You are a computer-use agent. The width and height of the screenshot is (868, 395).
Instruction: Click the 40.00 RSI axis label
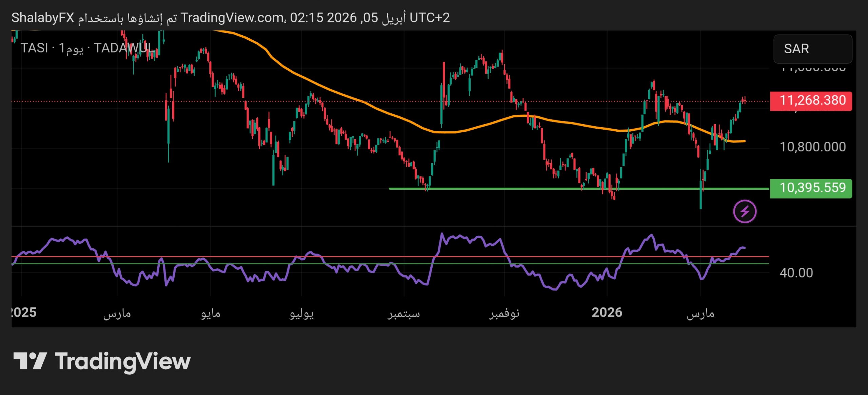pos(796,273)
